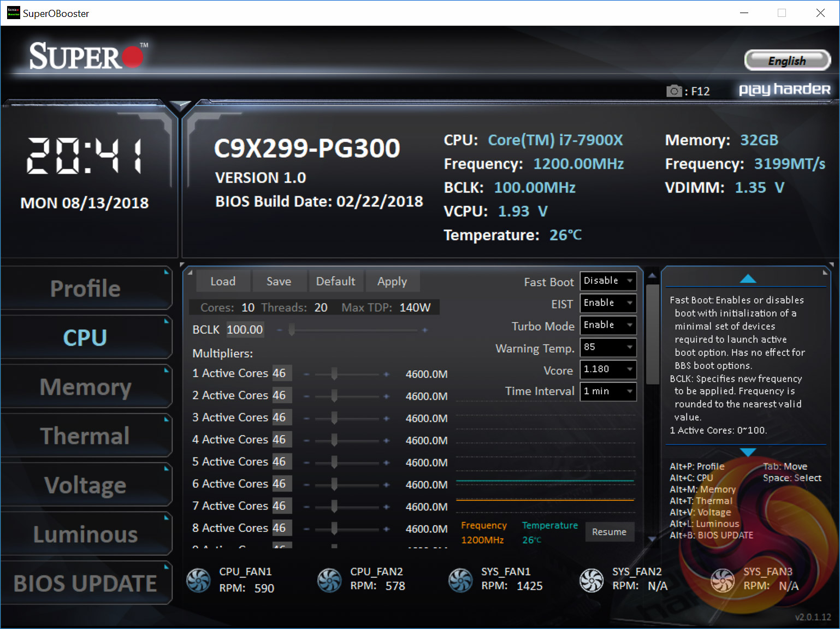Click the VDIMM value 1.35 V
Viewport: 840px width, 629px height.
tap(759, 188)
